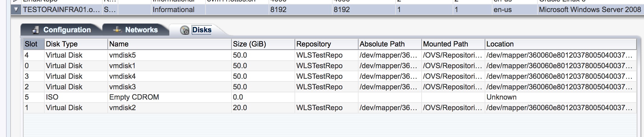Click Virtual Disk type in vmdisk1 row
This screenshot has width=644, height=137.
[x=76, y=66]
